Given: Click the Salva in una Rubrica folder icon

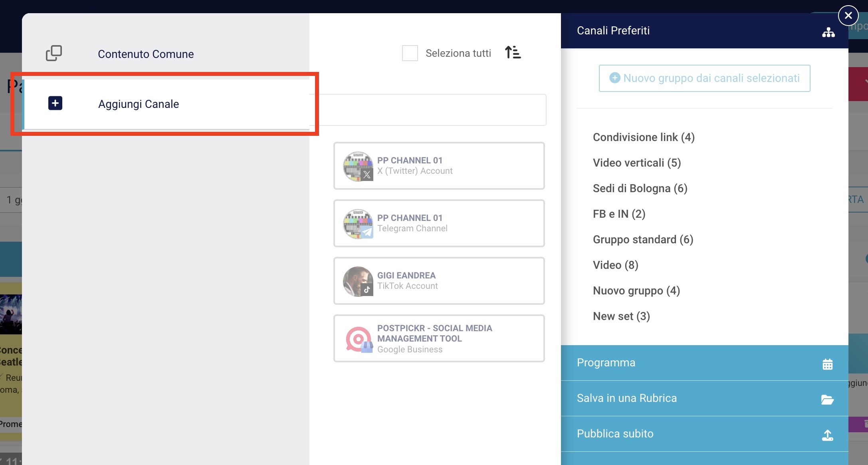Looking at the screenshot, I should click(x=827, y=399).
